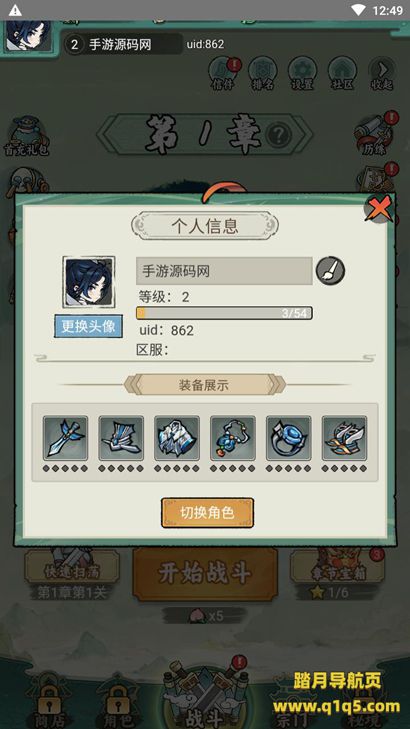Image resolution: width=410 pixels, height=729 pixels.
Task: Select the sword equipment slot
Action: click(x=65, y=438)
